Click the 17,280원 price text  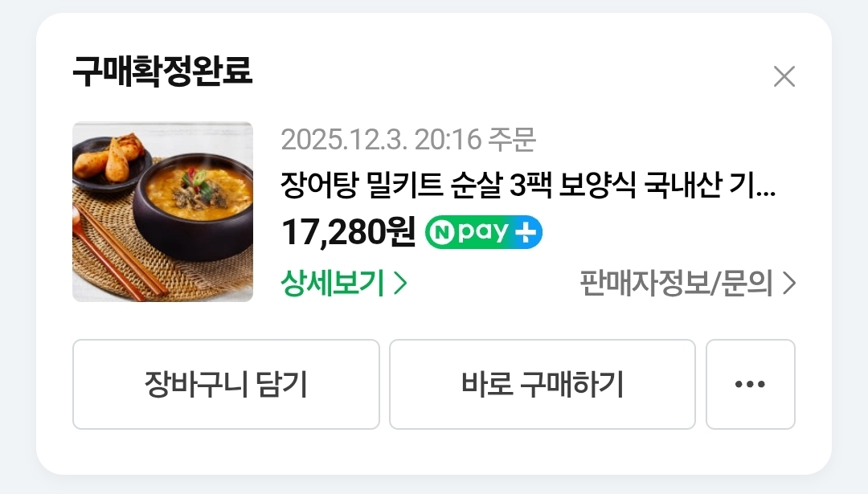[348, 232]
